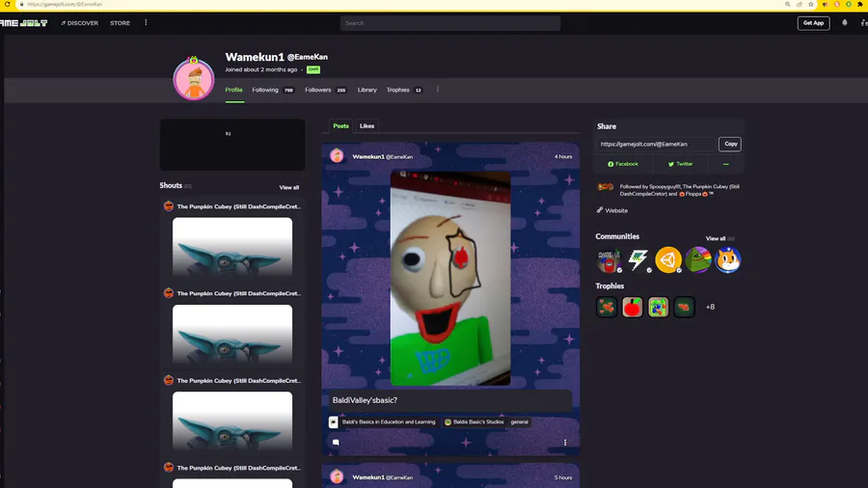Image resolution: width=868 pixels, height=488 pixels.
Task: Open the fourth trophy icon
Action: tap(684, 307)
